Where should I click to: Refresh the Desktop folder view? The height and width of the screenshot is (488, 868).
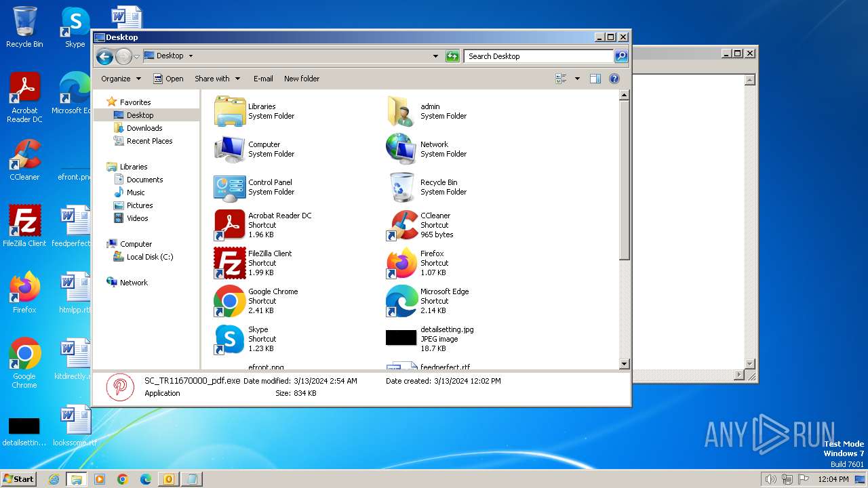pyautogui.click(x=452, y=56)
